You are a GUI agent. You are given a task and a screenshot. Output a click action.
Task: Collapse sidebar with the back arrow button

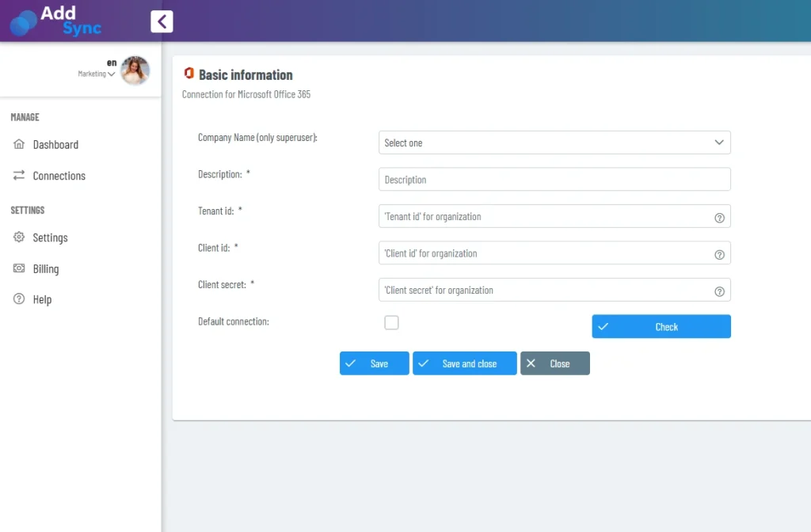point(162,21)
